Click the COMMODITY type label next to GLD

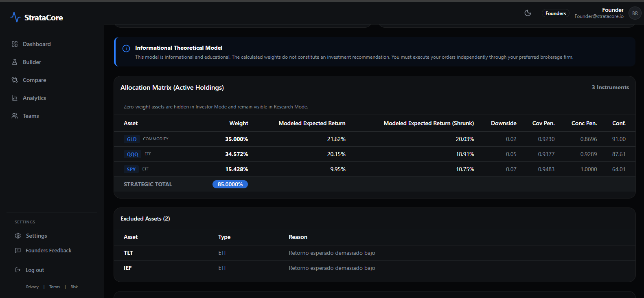click(x=156, y=139)
